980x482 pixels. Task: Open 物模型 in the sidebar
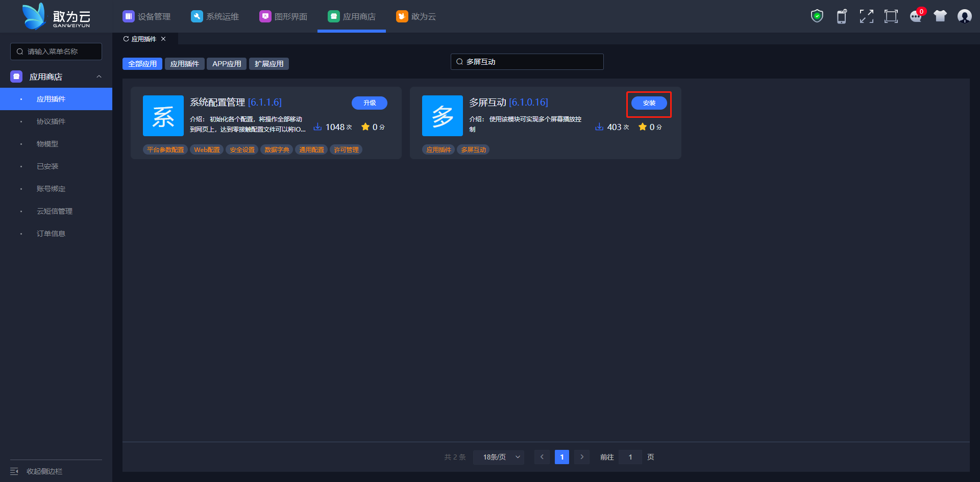[56, 144]
